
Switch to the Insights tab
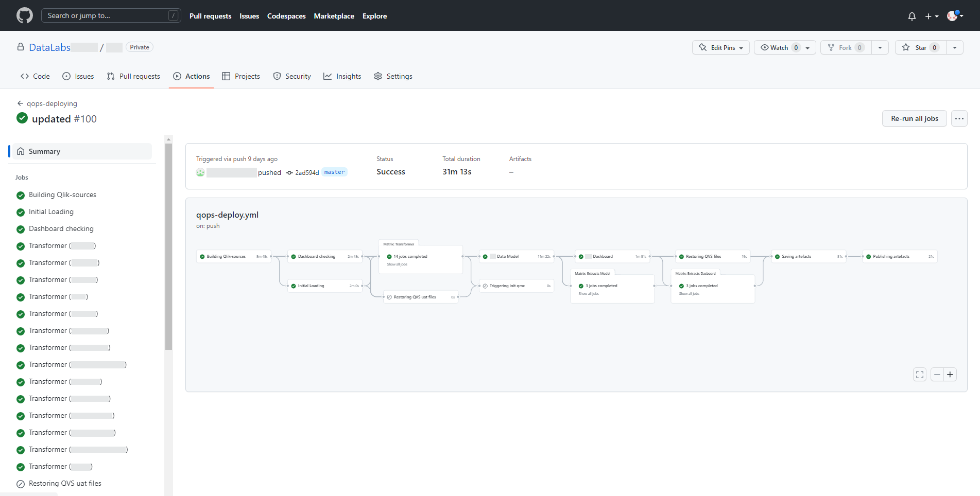[x=342, y=76]
